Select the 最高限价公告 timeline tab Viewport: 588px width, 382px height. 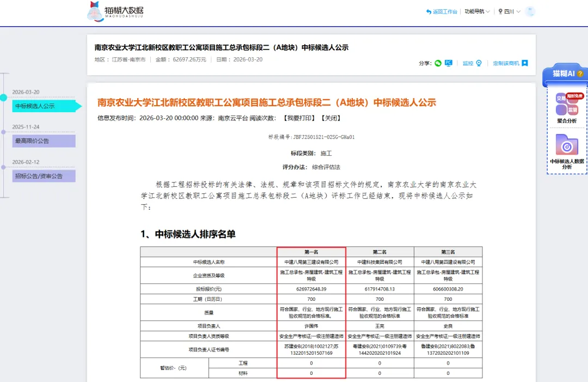[x=44, y=141]
